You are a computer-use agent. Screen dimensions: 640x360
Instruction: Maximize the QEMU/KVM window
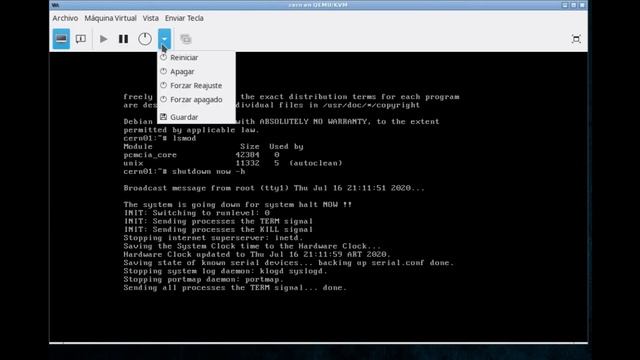573,5
